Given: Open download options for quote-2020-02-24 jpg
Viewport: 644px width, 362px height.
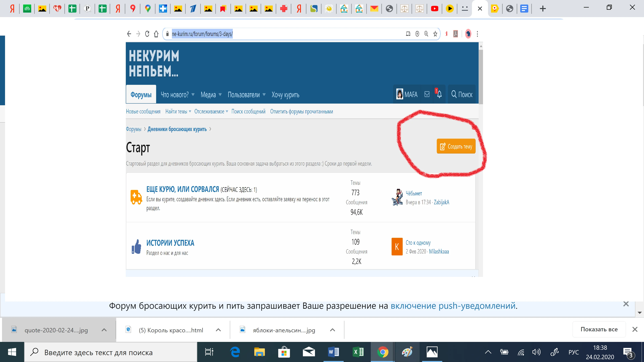Looking at the screenshot, I should 104,330.
